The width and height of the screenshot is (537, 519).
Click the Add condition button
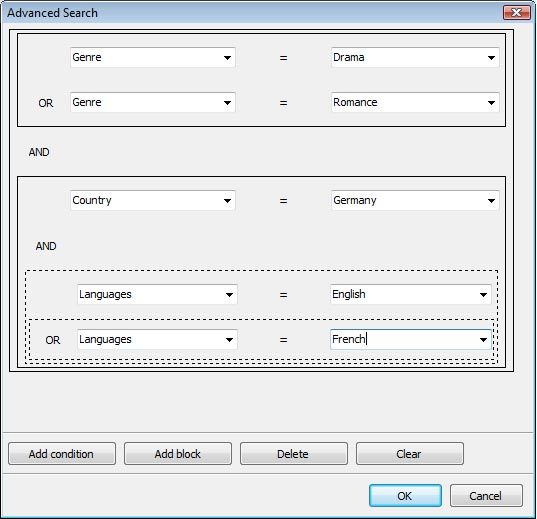pyautogui.click(x=62, y=454)
